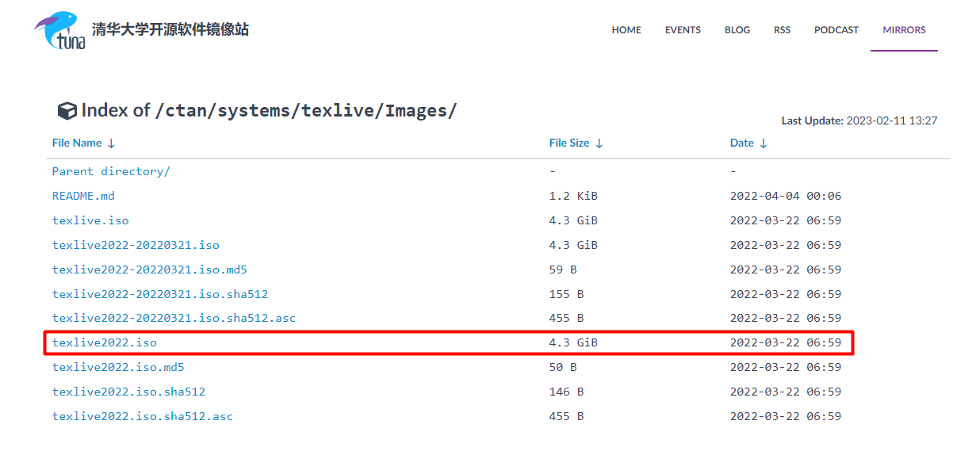
Task: Open README.md file link
Action: coord(83,196)
